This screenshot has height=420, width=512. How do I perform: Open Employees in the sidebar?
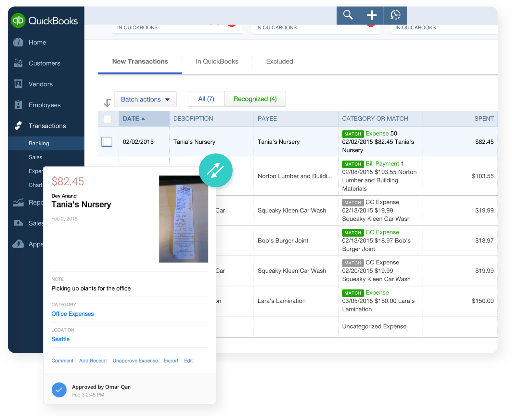click(x=45, y=105)
